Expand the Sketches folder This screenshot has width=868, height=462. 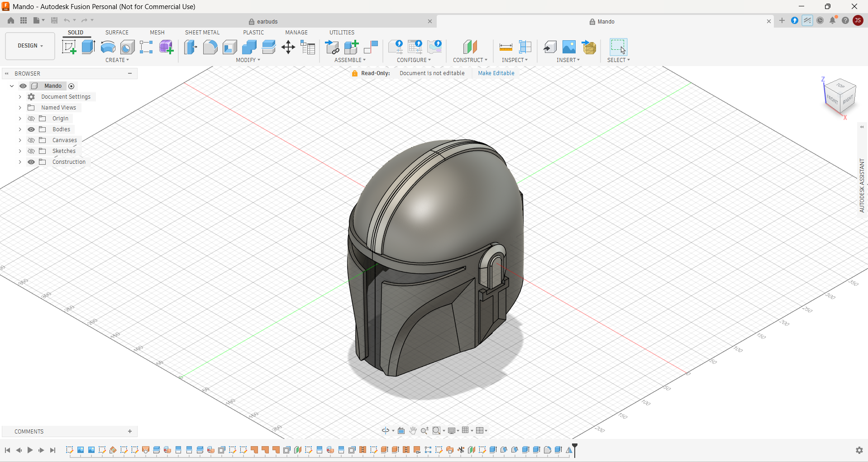(x=20, y=151)
